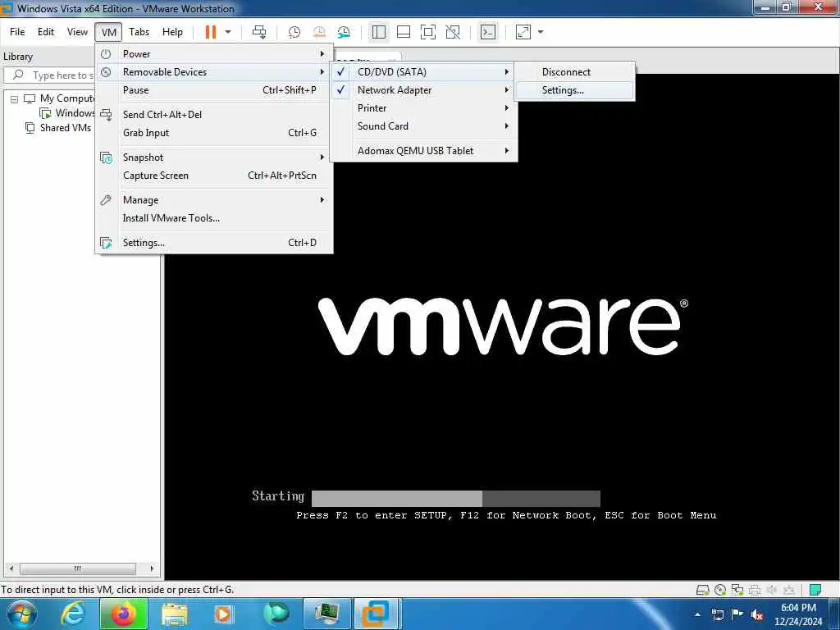This screenshot has height=630, width=840.
Task: Click the Send Ctrl+Alt+Del toolbar icon
Action: click(x=259, y=32)
